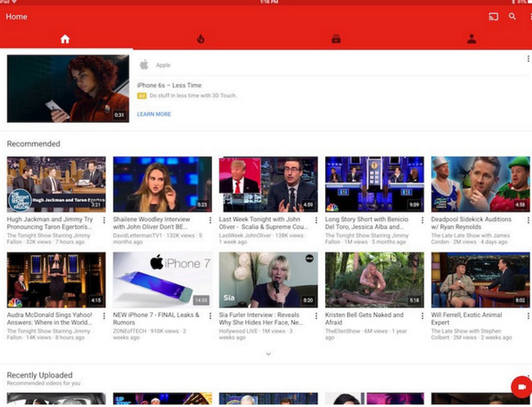
Task: Open title Long Story Short with Benicio
Action: 367,223
